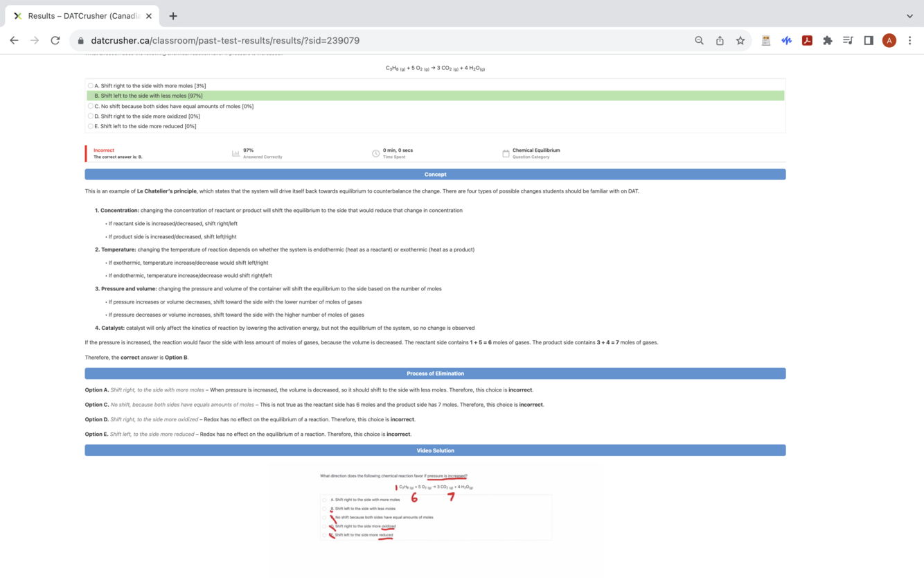Expand the tab search chevron

(x=909, y=16)
